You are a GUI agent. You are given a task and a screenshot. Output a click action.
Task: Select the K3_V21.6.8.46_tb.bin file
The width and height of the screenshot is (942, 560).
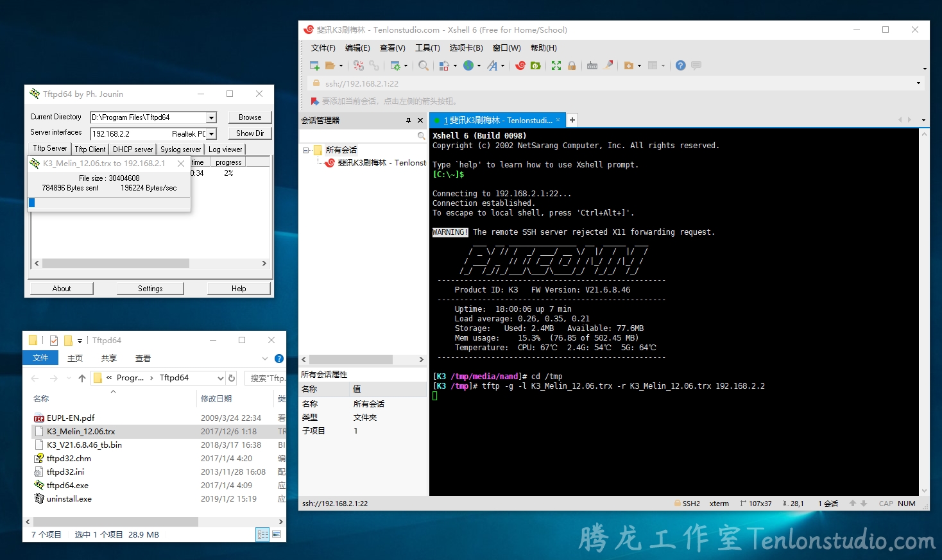point(84,445)
